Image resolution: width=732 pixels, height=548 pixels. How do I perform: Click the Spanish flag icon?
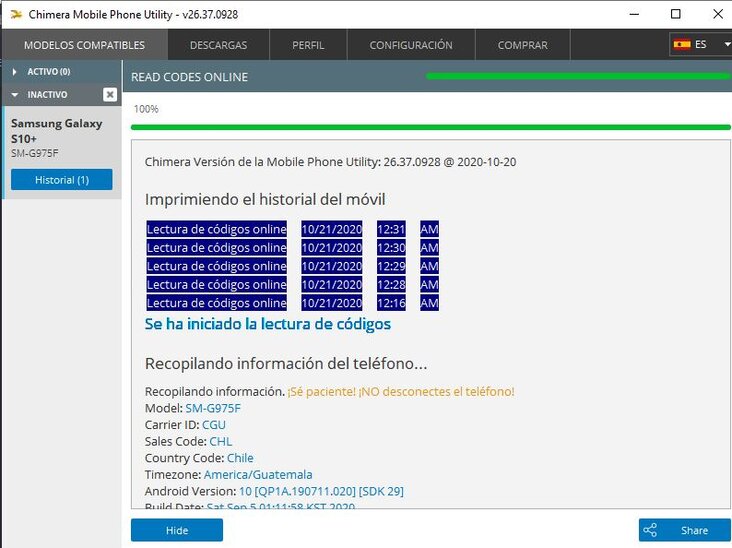tap(682, 44)
